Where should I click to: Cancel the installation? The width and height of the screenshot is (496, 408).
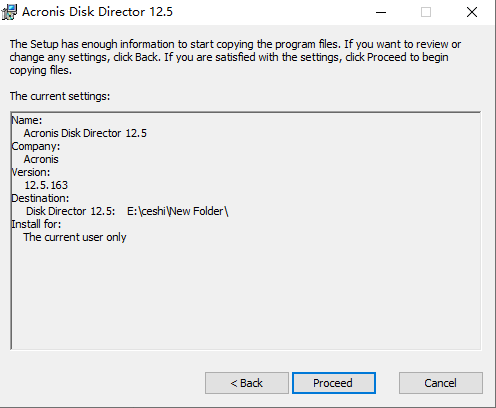click(x=441, y=383)
